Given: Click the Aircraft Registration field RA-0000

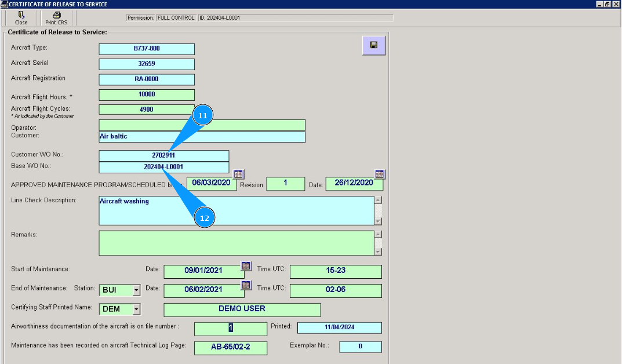Looking at the screenshot, I should point(147,79).
